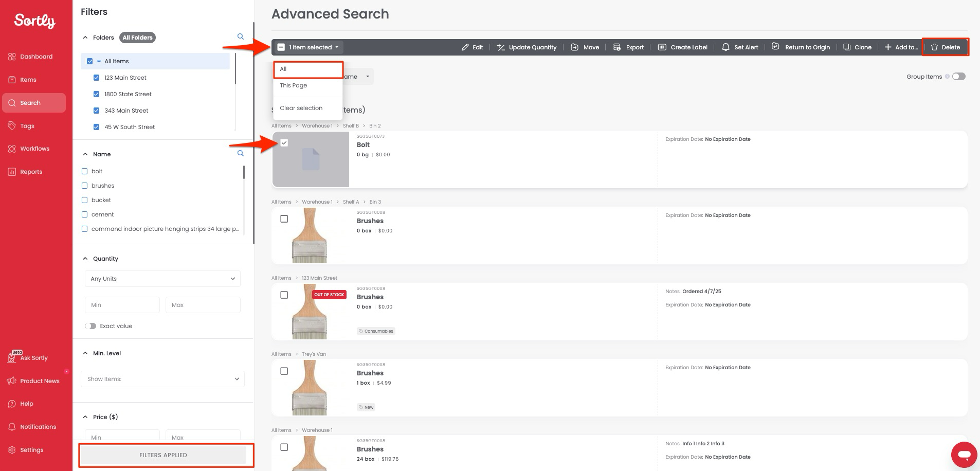Screen dimensions: 980x471
Task: Check the bucket name filter
Action: click(x=85, y=200)
